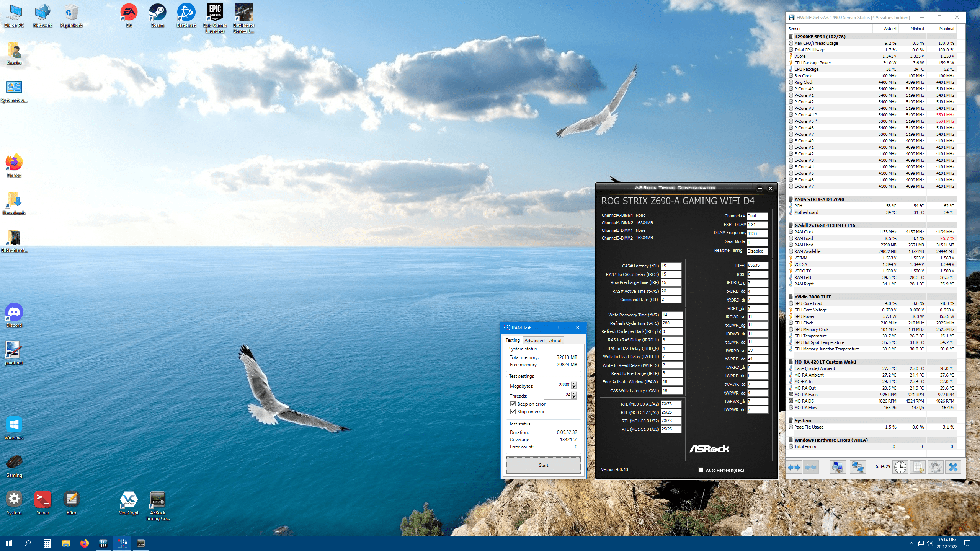
Task: Click the HWiNFO expand columns arrows button
Action: (x=794, y=467)
